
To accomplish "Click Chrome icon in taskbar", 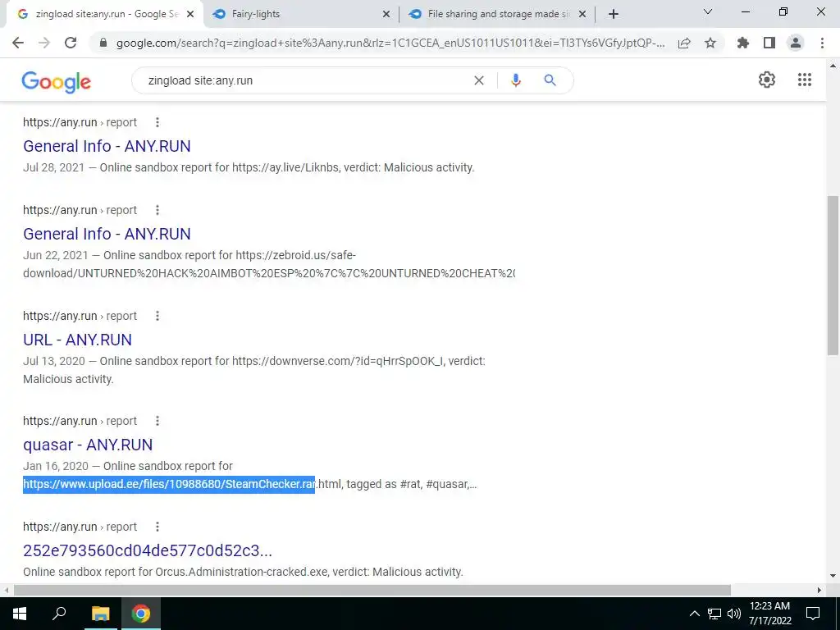I will point(141,614).
